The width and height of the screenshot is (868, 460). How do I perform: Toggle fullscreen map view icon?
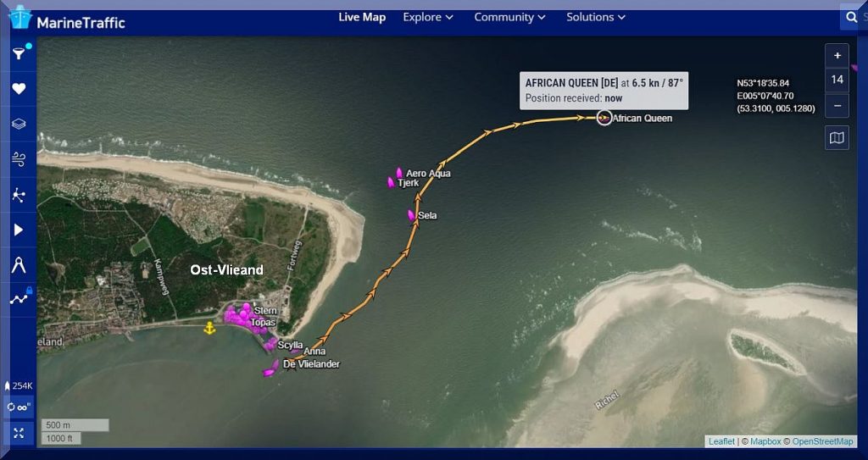[x=19, y=434]
